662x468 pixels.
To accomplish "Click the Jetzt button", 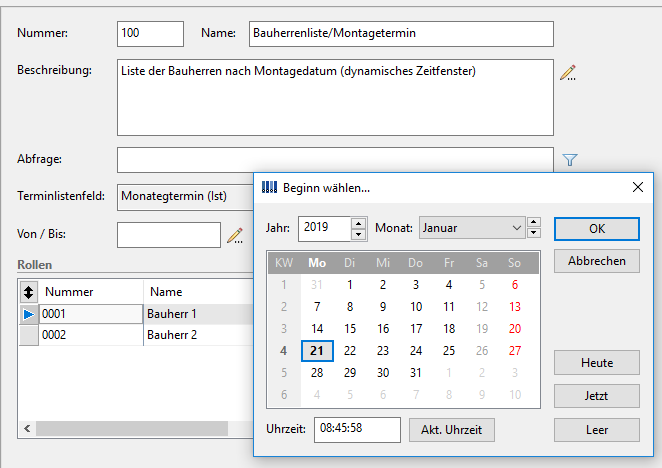I will click(597, 396).
